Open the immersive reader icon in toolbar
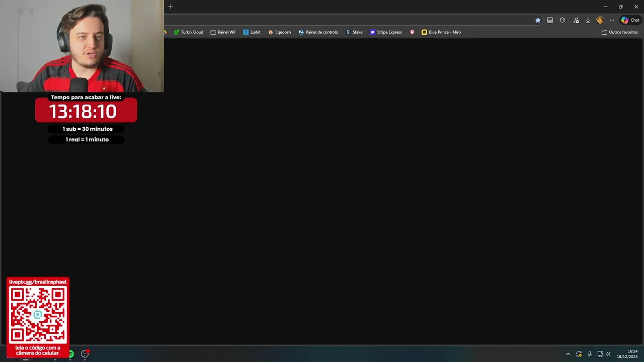The width and height of the screenshot is (644, 362). (550, 20)
